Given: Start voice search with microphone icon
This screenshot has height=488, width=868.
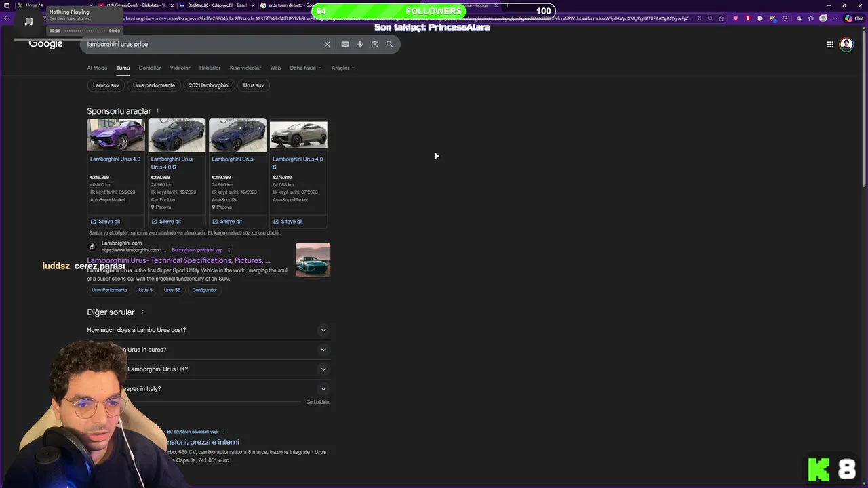Looking at the screenshot, I should (x=360, y=44).
